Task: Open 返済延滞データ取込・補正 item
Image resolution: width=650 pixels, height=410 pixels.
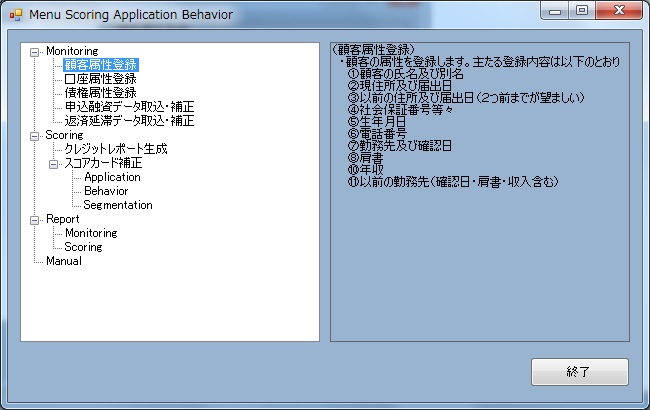Action: [x=129, y=121]
